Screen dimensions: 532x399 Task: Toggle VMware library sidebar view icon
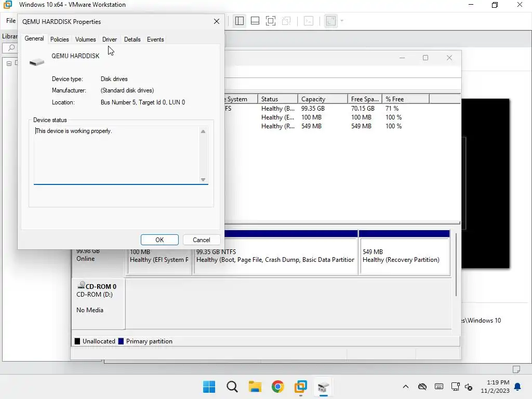(240, 21)
